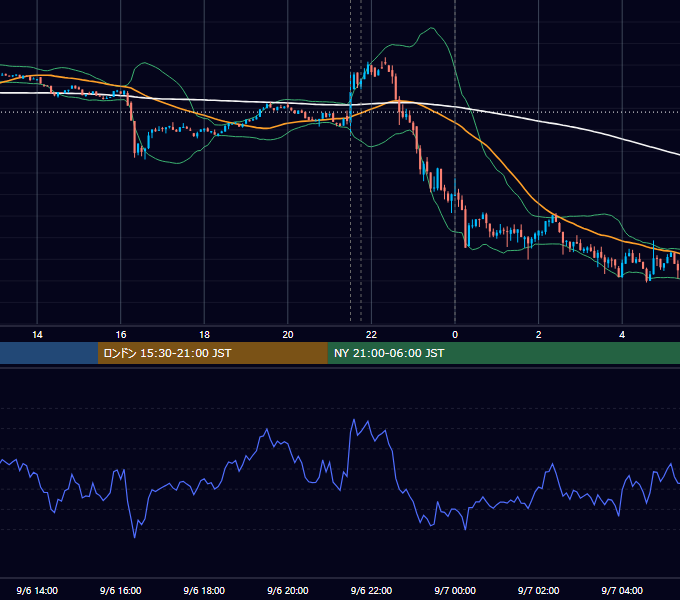
Task: Click the 9/7 02:00 timestamp label
Action: tap(538, 590)
